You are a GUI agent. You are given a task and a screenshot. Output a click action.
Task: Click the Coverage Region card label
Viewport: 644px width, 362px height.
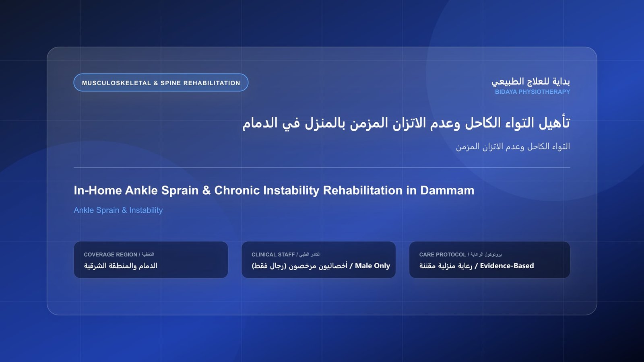[x=119, y=254]
